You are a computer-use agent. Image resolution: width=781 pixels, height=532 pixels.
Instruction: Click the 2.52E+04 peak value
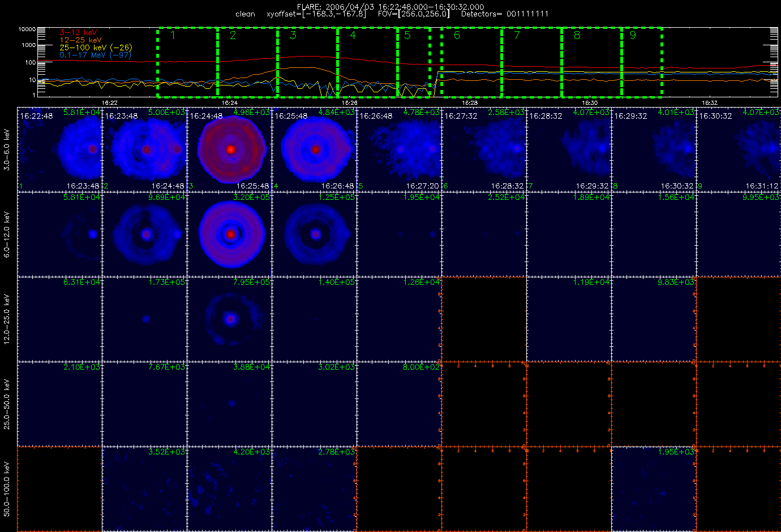[x=506, y=197]
